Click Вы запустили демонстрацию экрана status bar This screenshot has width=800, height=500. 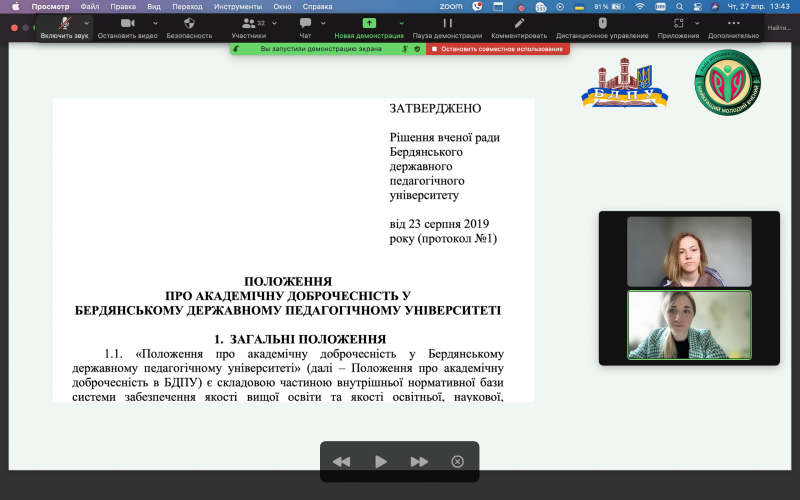pyautogui.click(x=320, y=48)
